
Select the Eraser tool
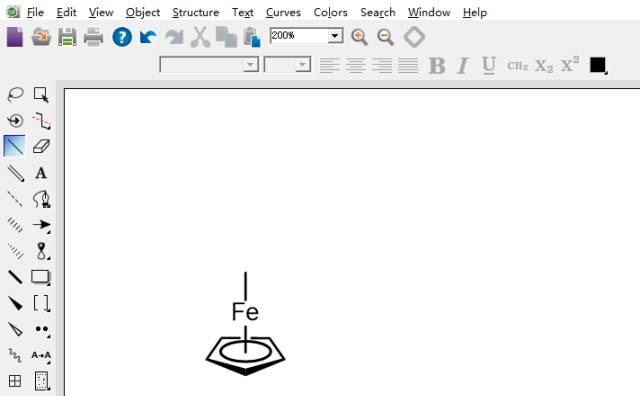[x=41, y=146]
